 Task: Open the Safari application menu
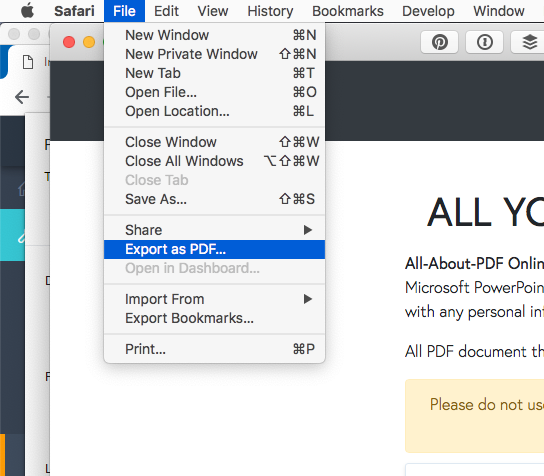pyautogui.click(x=74, y=11)
